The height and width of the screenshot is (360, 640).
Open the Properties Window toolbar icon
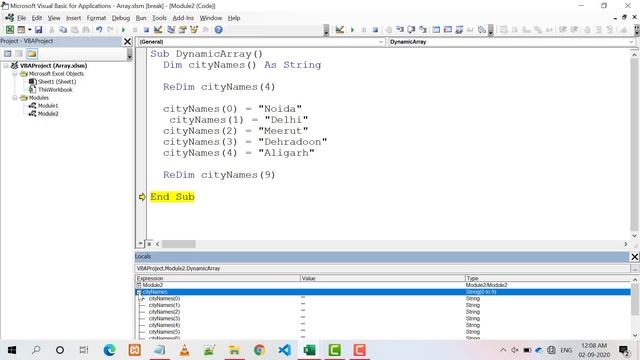(x=182, y=29)
